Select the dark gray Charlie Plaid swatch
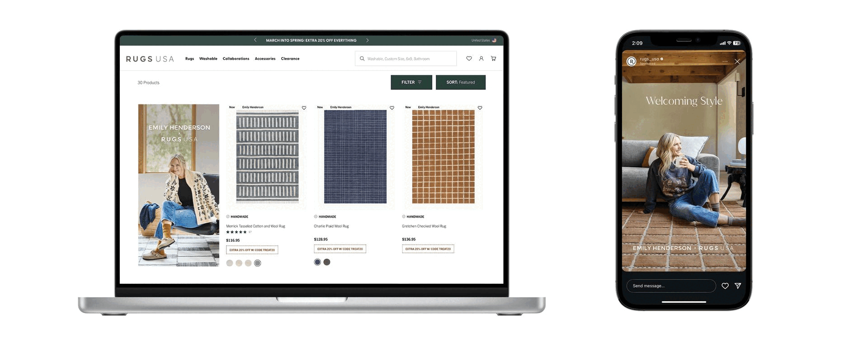The height and width of the screenshot is (347, 868). [327, 262]
